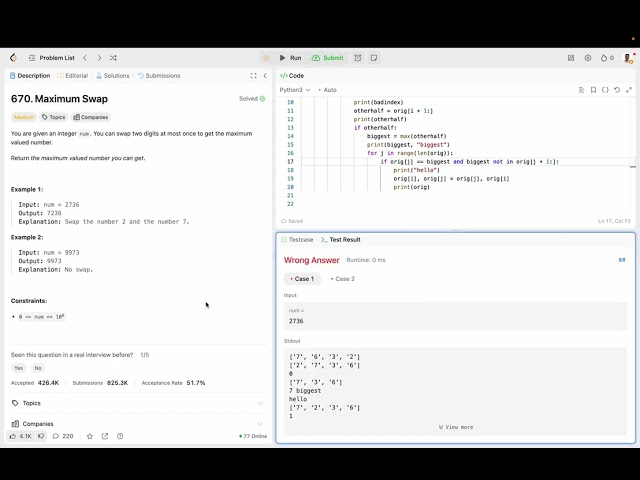
Task: Open the notes icon
Action: [x=374, y=58]
